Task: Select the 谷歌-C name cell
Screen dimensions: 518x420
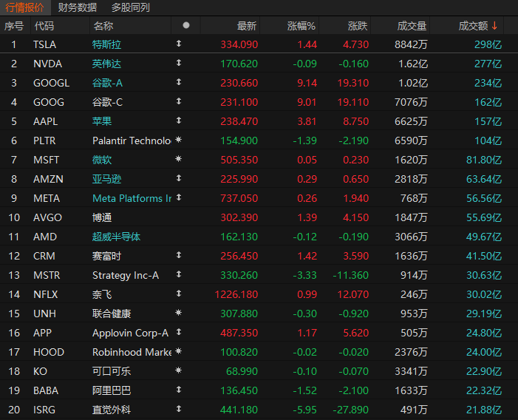Action: (107, 102)
